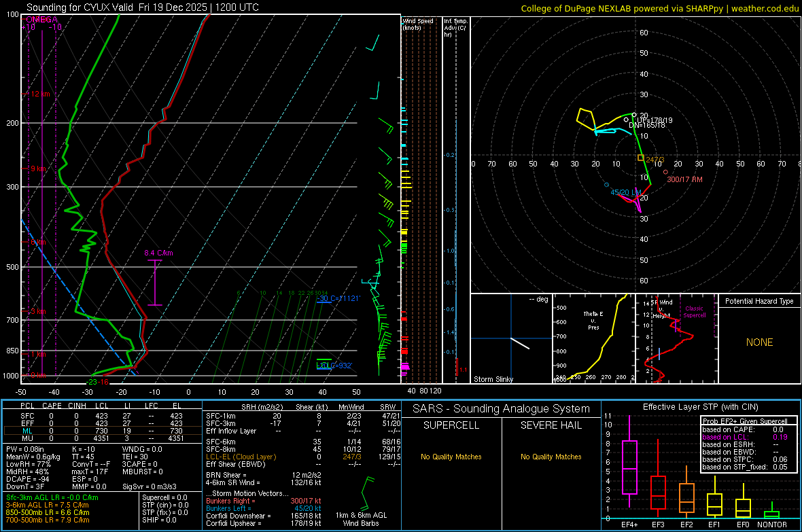Click "Effective Layer STP (with CIN)" title
Image resolution: width=802 pixels, height=532 pixels.
tap(701, 407)
